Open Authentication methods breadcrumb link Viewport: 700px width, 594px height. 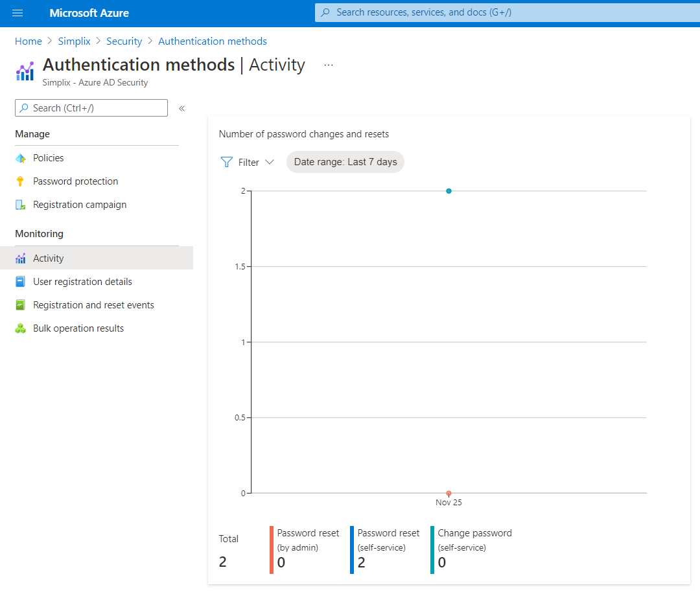coord(213,41)
